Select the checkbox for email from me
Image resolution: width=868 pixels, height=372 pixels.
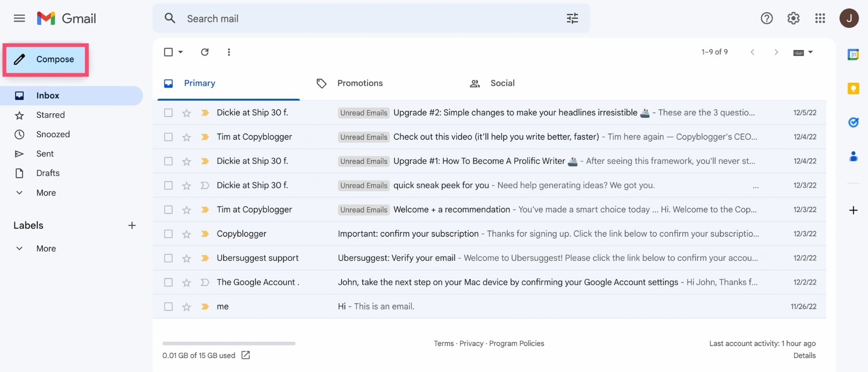click(x=168, y=306)
